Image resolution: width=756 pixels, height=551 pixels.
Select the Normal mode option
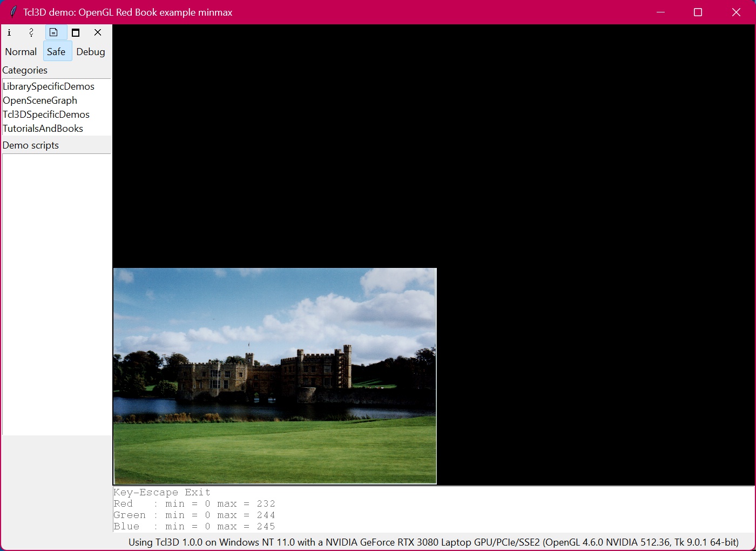coord(21,52)
